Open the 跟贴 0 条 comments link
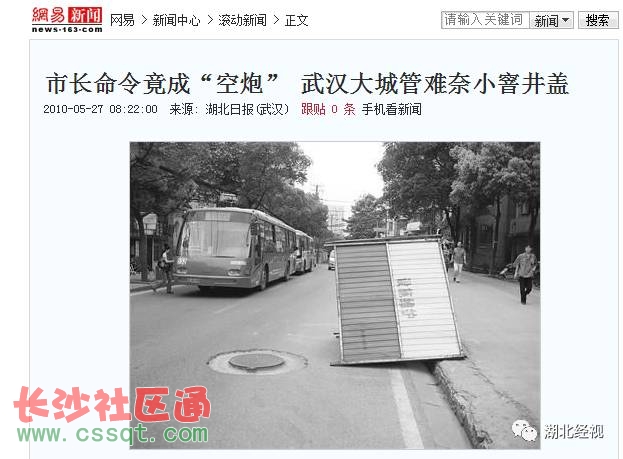The image size is (623, 459). (328, 109)
